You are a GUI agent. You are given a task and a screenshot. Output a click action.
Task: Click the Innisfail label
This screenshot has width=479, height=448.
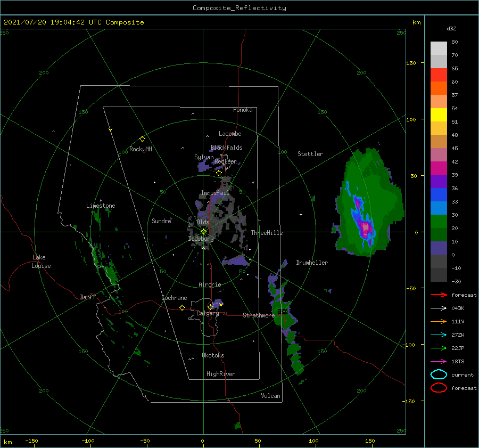pos(215,193)
